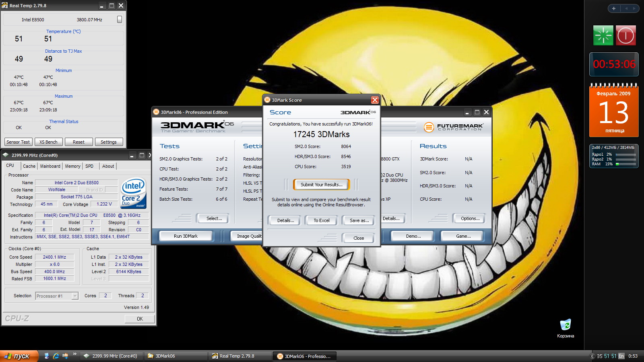Open Settings in Real Temp

click(x=109, y=142)
